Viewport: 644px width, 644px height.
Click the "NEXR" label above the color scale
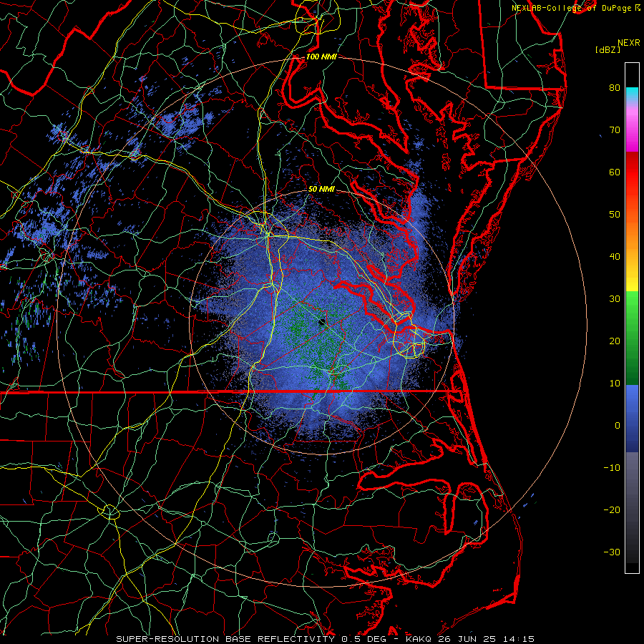point(629,43)
